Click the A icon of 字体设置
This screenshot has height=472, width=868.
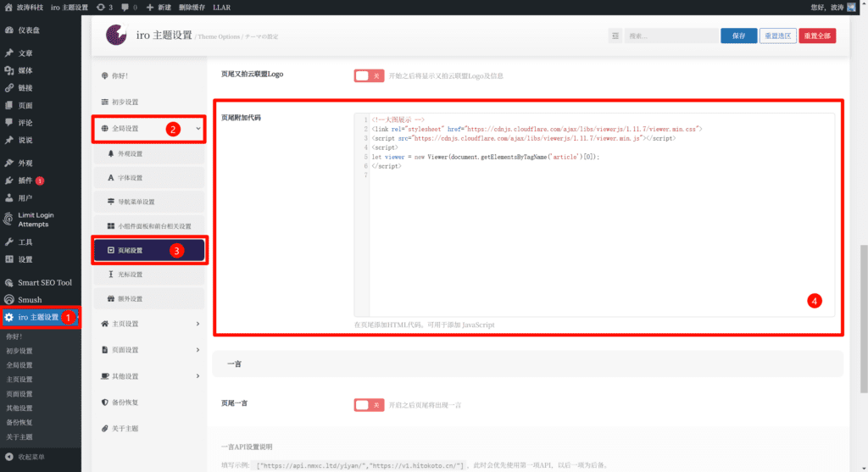click(x=111, y=178)
